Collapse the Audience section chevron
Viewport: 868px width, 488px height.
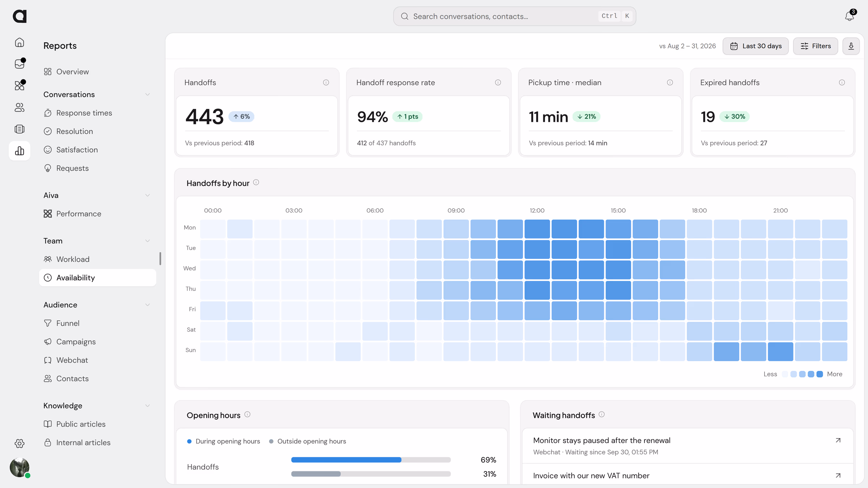coord(148,305)
